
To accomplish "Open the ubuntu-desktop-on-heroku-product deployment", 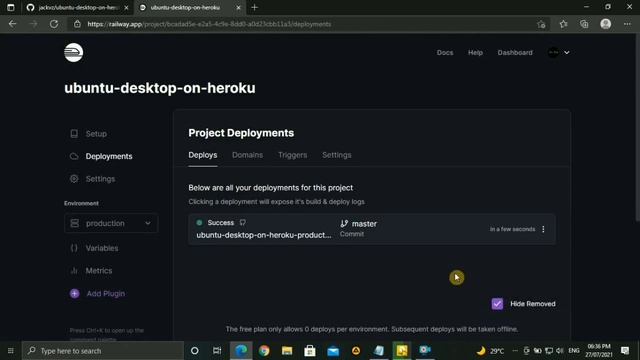I will (x=264, y=235).
